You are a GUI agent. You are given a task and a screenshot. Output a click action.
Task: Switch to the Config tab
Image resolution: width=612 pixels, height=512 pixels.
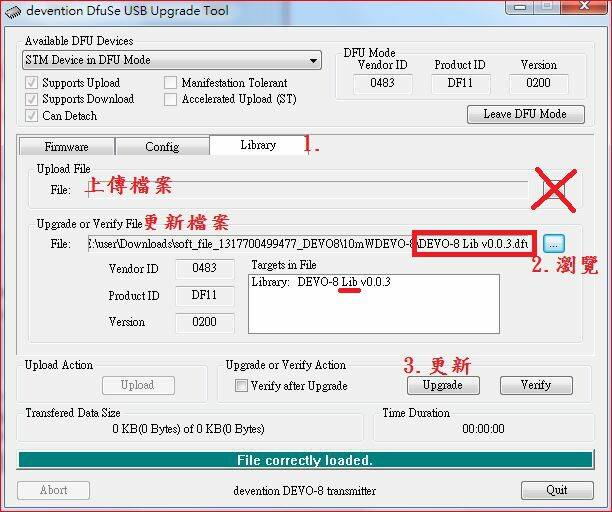[162, 146]
